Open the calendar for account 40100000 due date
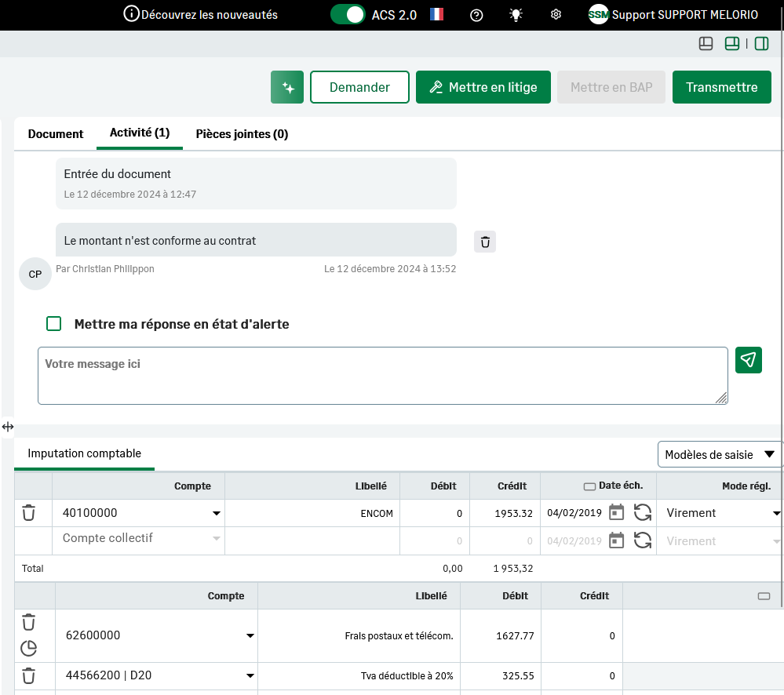 (617, 513)
